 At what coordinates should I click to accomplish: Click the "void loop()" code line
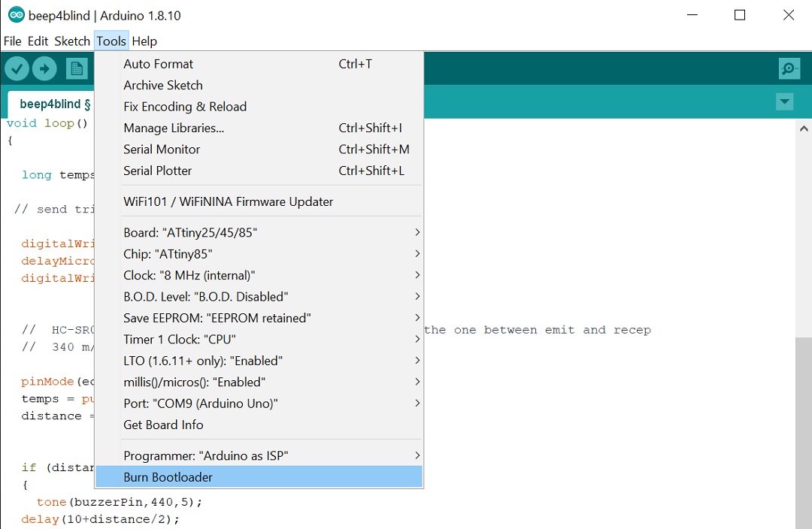pos(47,123)
